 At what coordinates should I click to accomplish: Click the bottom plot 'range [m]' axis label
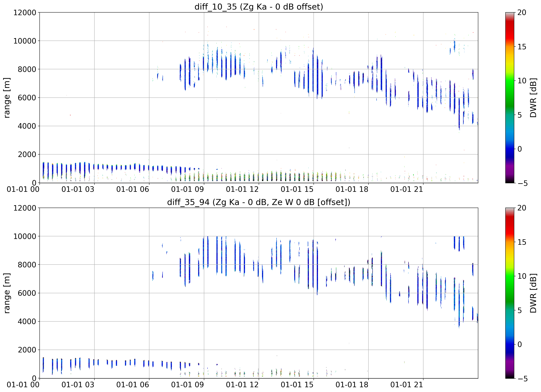[7, 293]
